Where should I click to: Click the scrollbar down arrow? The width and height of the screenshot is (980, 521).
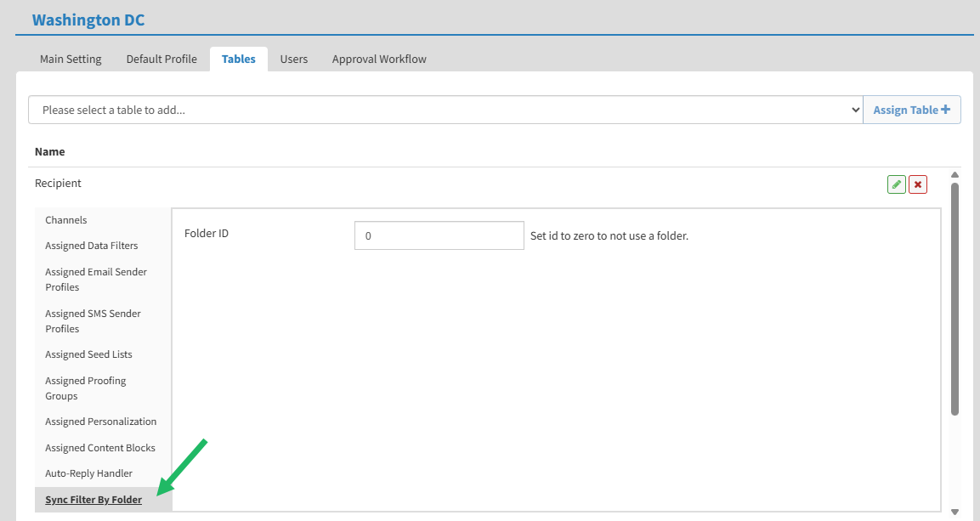click(955, 512)
